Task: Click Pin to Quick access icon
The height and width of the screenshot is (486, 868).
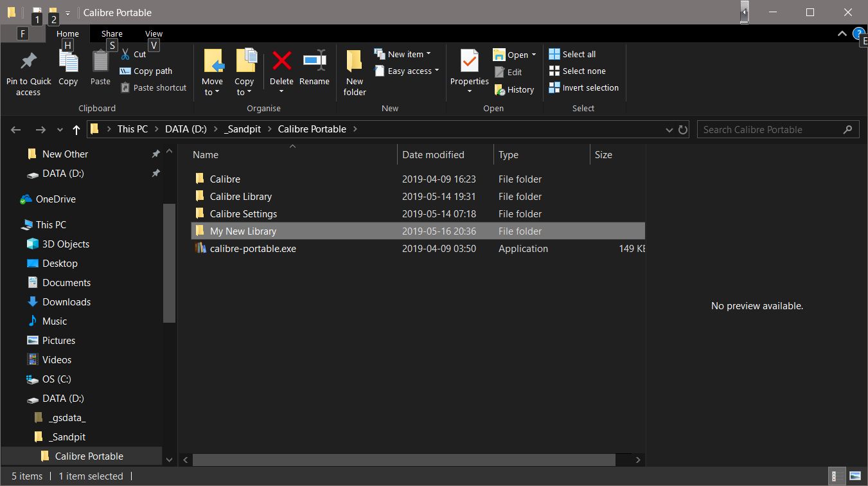Action: pyautogui.click(x=28, y=62)
